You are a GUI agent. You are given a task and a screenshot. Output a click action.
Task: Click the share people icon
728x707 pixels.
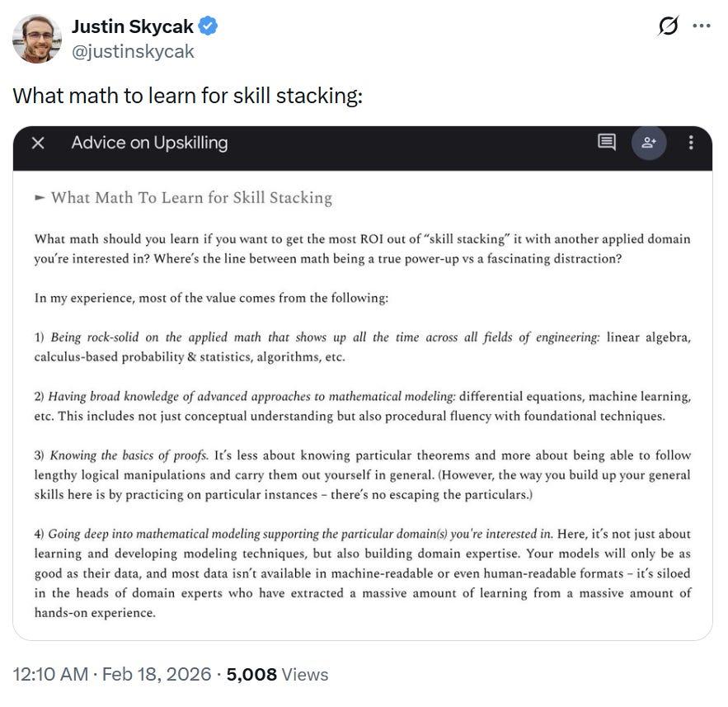[649, 143]
